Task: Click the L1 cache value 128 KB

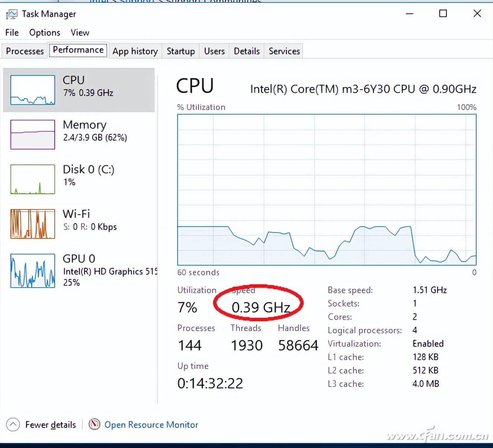Action: click(426, 357)
